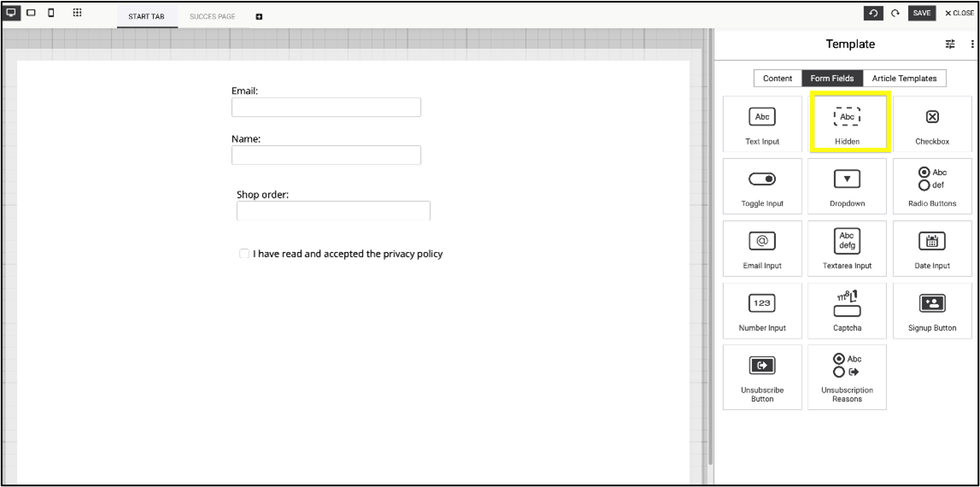Switch to tablet preview mode
Screen dimensions: 980x487
(x=32, y=13)
